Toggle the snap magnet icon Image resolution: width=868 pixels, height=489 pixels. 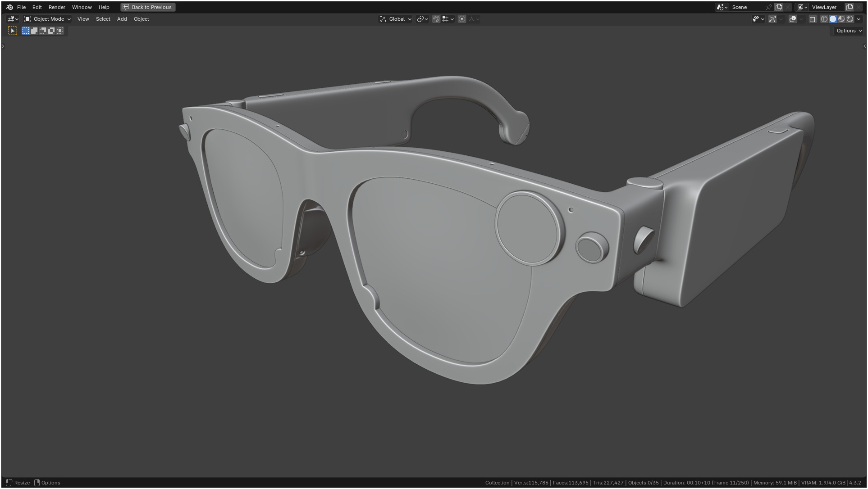[436, 19]
